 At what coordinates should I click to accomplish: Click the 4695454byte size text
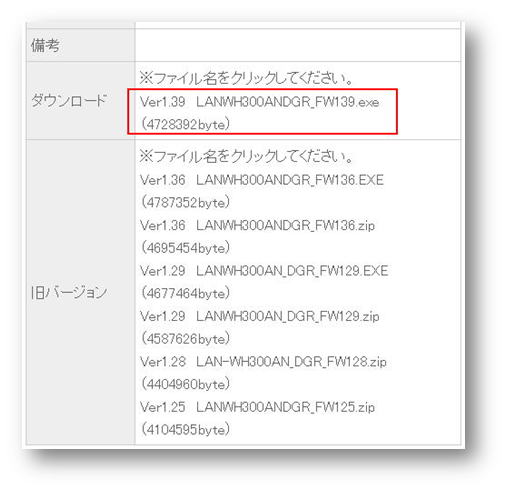point(185,248)
